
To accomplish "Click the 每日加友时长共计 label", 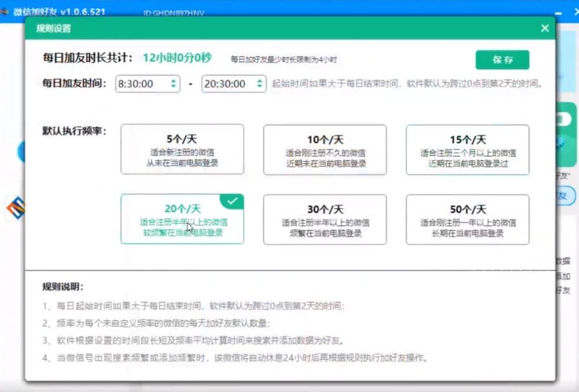I will point(88,58).
